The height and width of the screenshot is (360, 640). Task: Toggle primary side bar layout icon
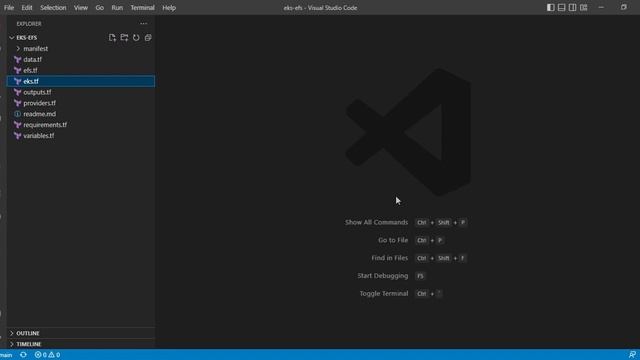click(551, 7)
